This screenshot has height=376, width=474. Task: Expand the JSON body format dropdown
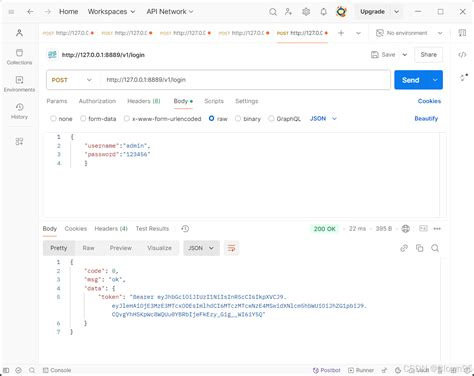click(x=323, y=119)
